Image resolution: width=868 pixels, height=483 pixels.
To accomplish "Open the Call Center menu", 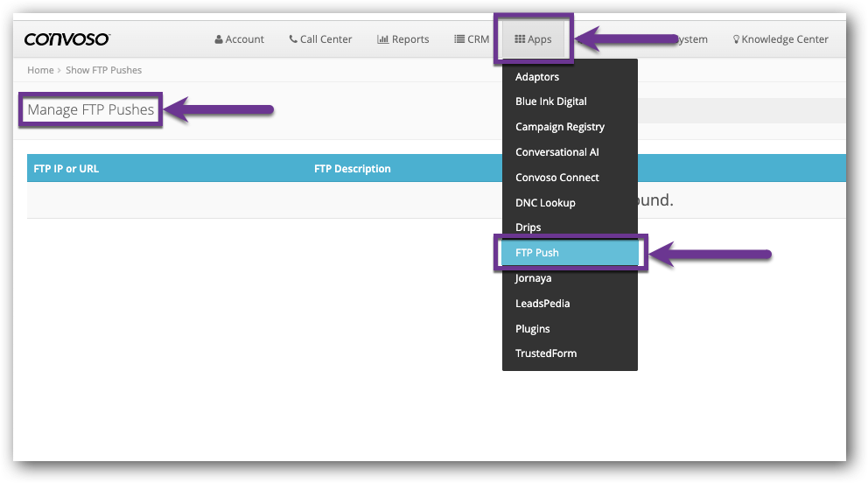I will click(320, 39).
